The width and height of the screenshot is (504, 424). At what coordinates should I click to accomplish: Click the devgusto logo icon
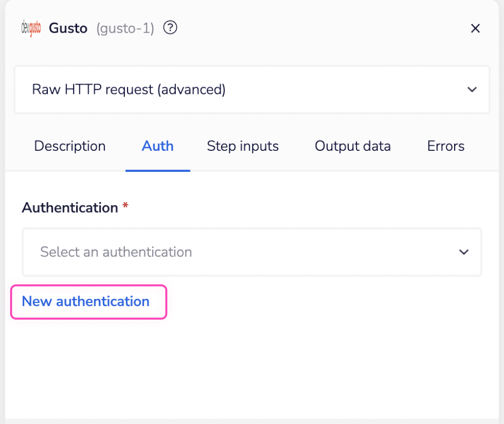click(31, 28)
